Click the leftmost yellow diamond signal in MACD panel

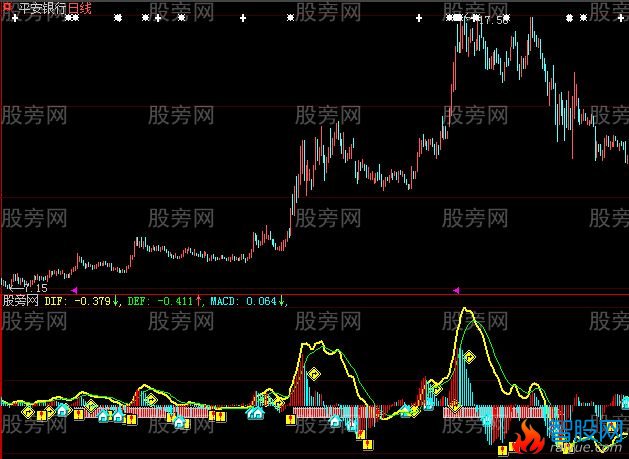(x=28, y=412)
